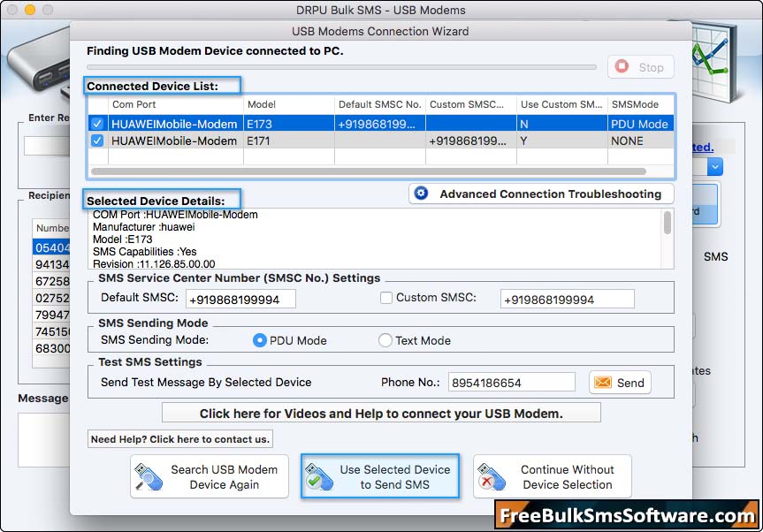763x532 pixels.
Task: Click the Use Custom SM... column header
Action: [562, 104]
